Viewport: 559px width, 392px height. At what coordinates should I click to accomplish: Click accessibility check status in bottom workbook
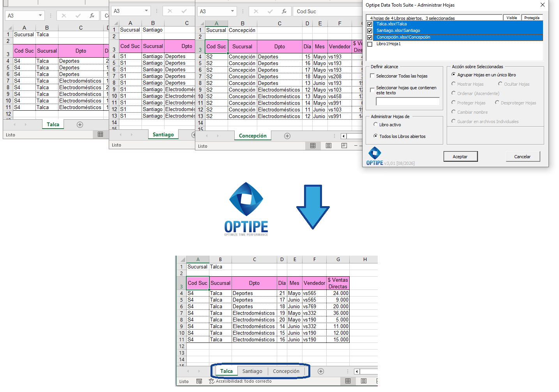[240, 381]
